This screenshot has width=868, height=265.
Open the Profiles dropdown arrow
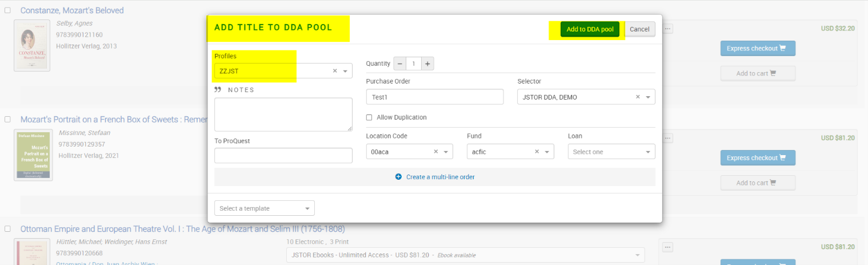pos(345,71)
